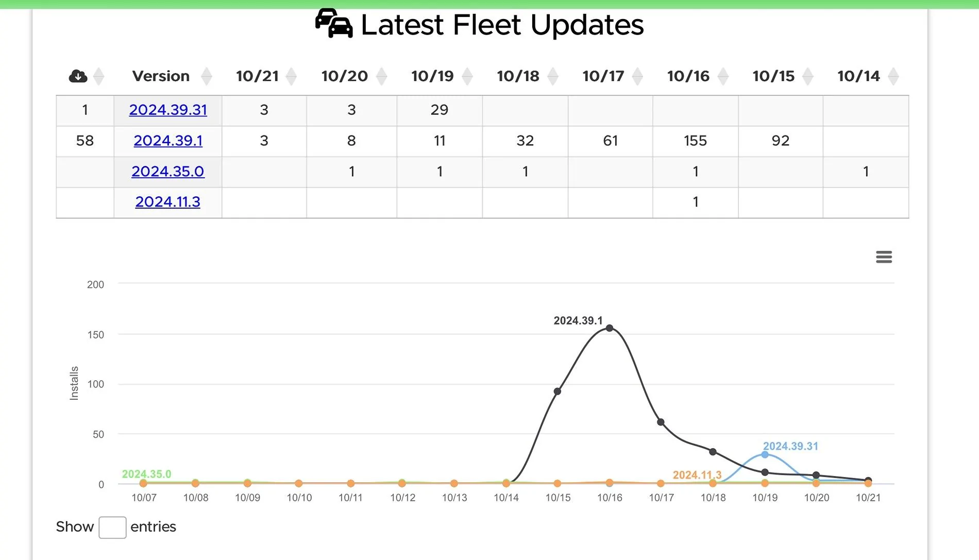Open the chart hamburger context menu
Image resolution: width=979 pixels, height=560 pixels.
[884, 257]
